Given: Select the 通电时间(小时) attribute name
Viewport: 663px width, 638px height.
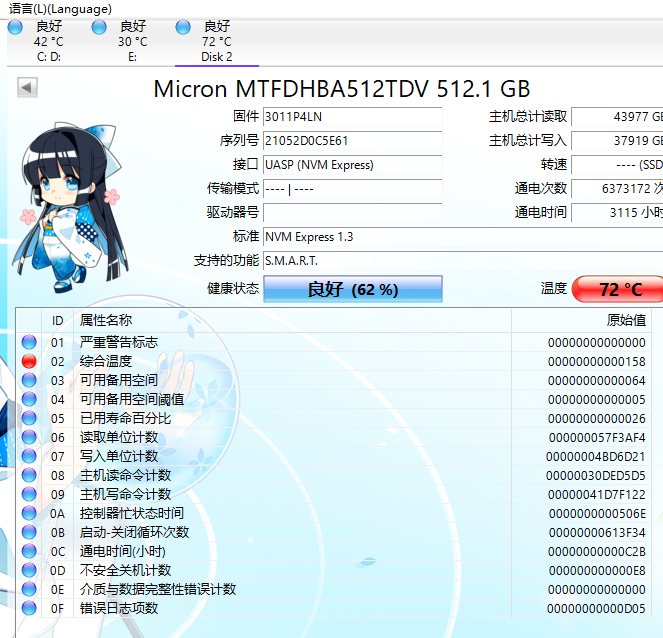Looking at the screenshot, I should point(123,551).
